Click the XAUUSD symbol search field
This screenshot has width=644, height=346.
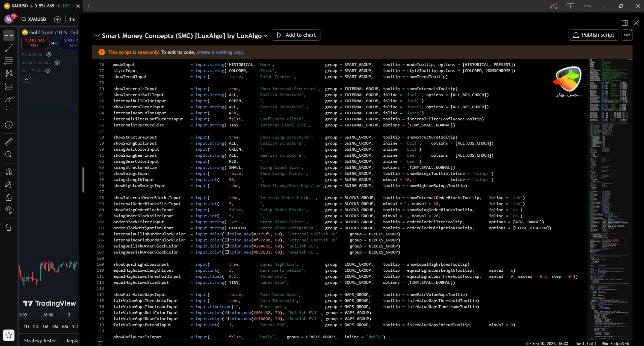click(34, 19)
